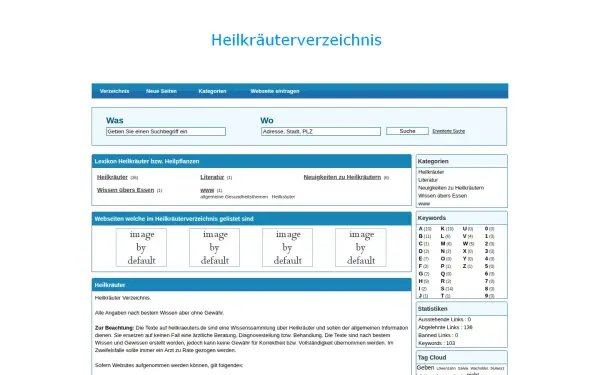Click the rightmost image by default thumbnail
Viewport: 600px width, 375px height.
click(360, 247)
